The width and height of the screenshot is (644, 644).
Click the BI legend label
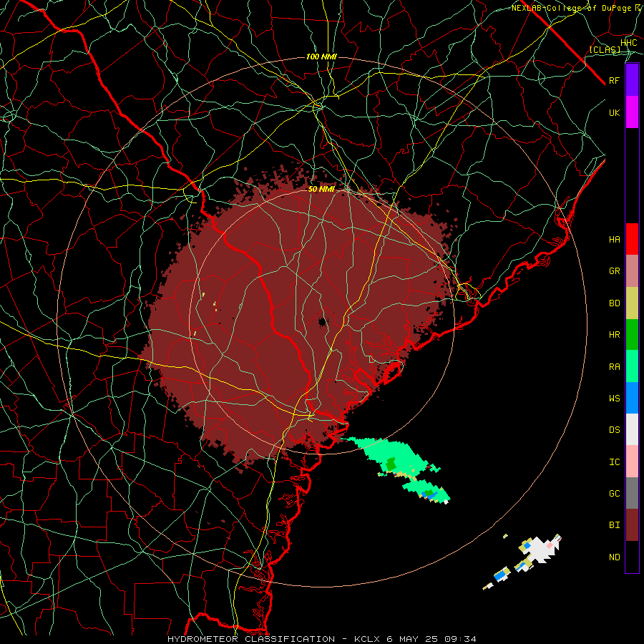click(x=614, y=525)
